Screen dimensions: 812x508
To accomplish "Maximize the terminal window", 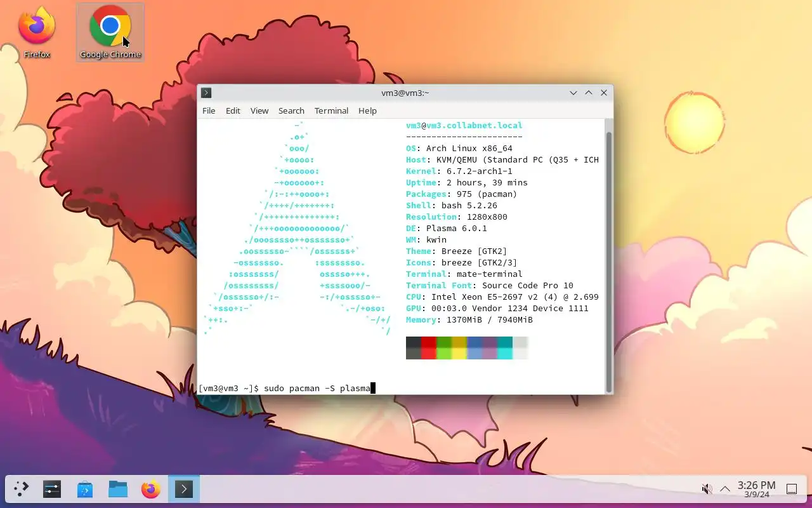I will pos(589,93).
